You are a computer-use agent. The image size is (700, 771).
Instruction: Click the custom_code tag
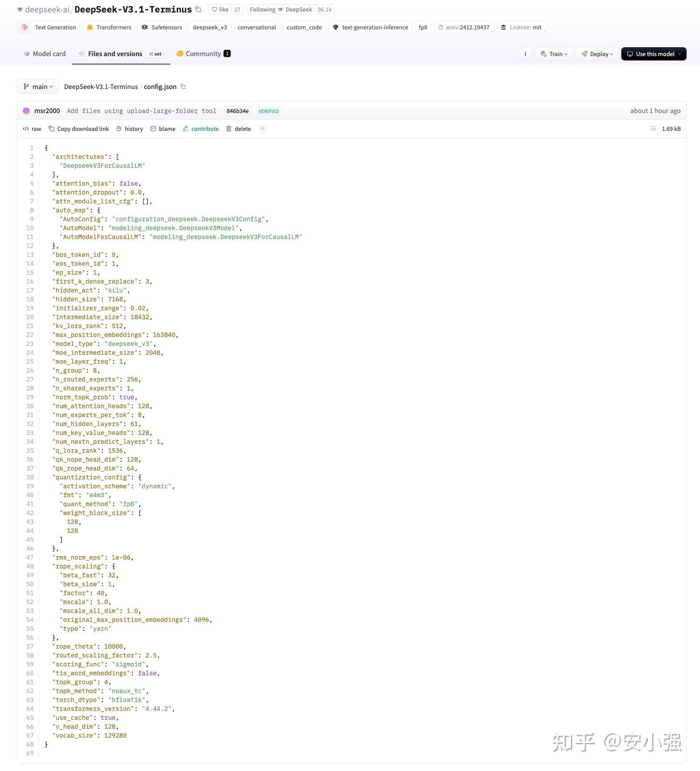pos(304,27)
